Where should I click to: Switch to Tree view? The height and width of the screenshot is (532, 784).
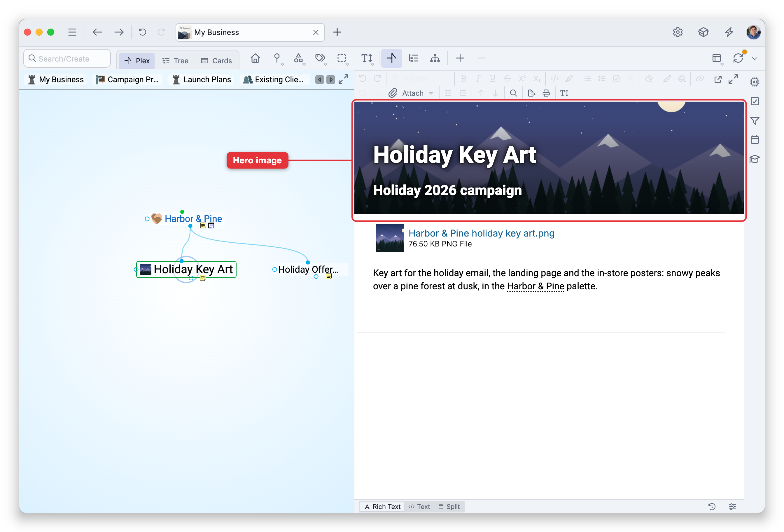point(175,61)
